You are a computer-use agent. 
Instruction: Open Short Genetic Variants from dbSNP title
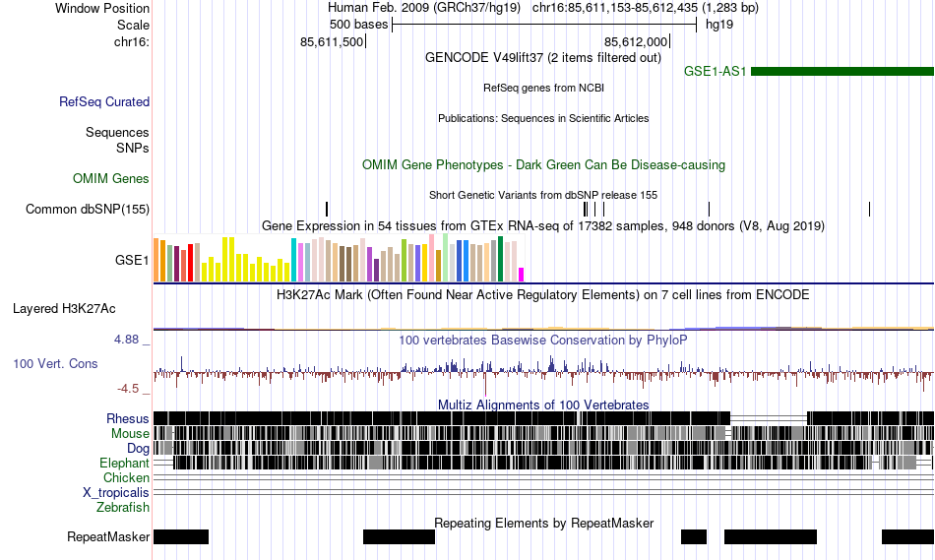[543, 195]
